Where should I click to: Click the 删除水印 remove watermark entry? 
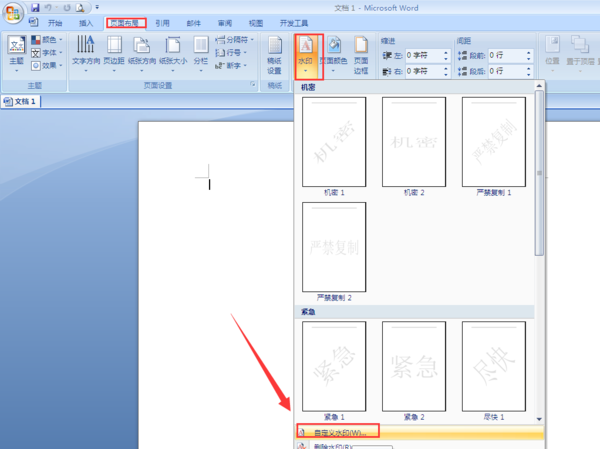419,446
